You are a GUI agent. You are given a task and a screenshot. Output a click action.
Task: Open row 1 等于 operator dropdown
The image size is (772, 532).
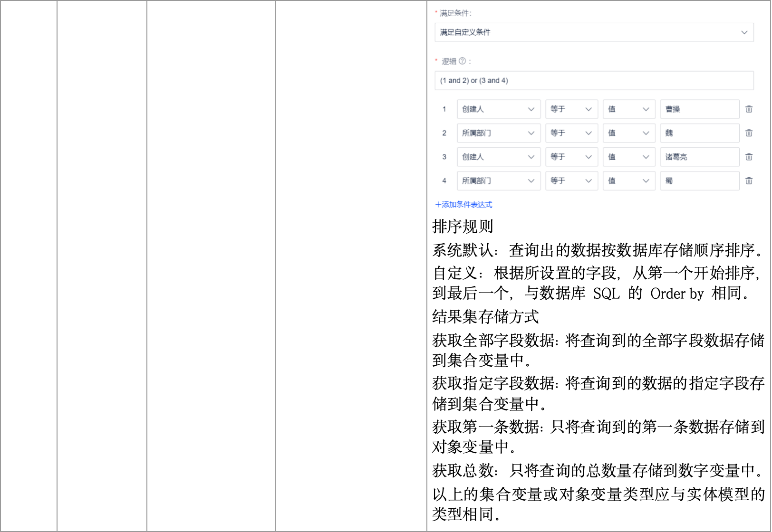571,109
